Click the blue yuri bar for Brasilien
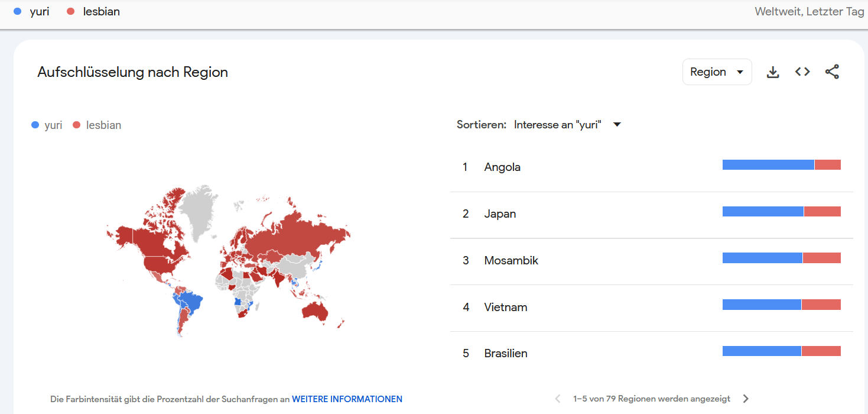The width and height of the screenshot is (868, 414). pyautogui.click(x=762, y=351)
